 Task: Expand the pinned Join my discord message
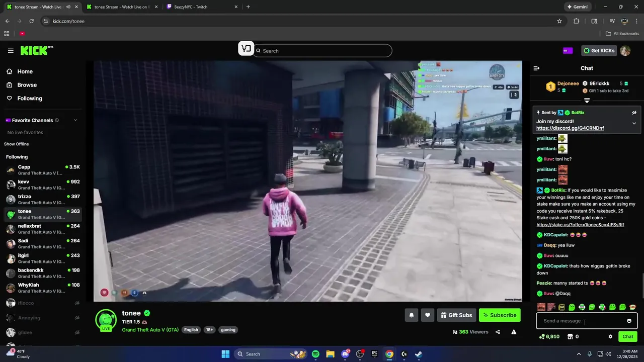pos(634,123)
